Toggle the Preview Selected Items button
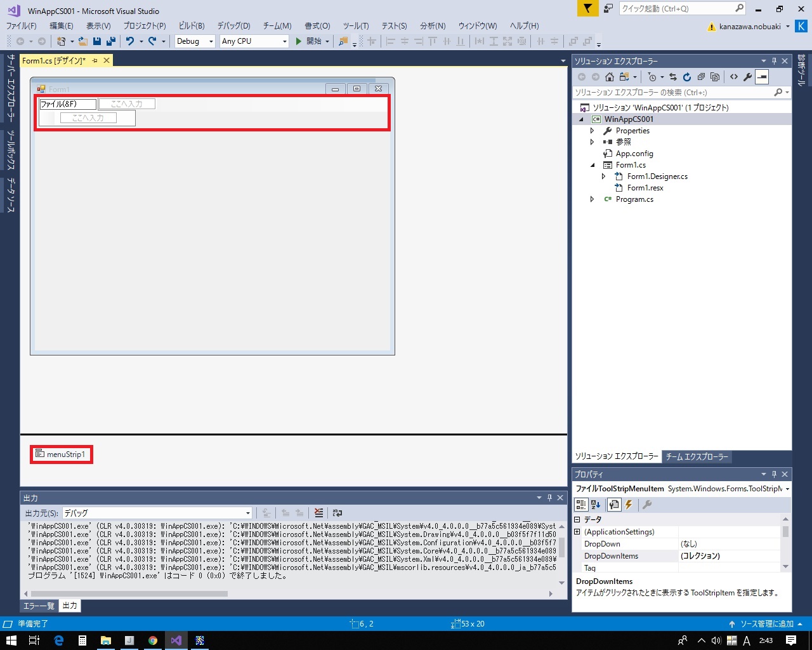812x650 pixels. pyautogui.click(x=762, y=77)
